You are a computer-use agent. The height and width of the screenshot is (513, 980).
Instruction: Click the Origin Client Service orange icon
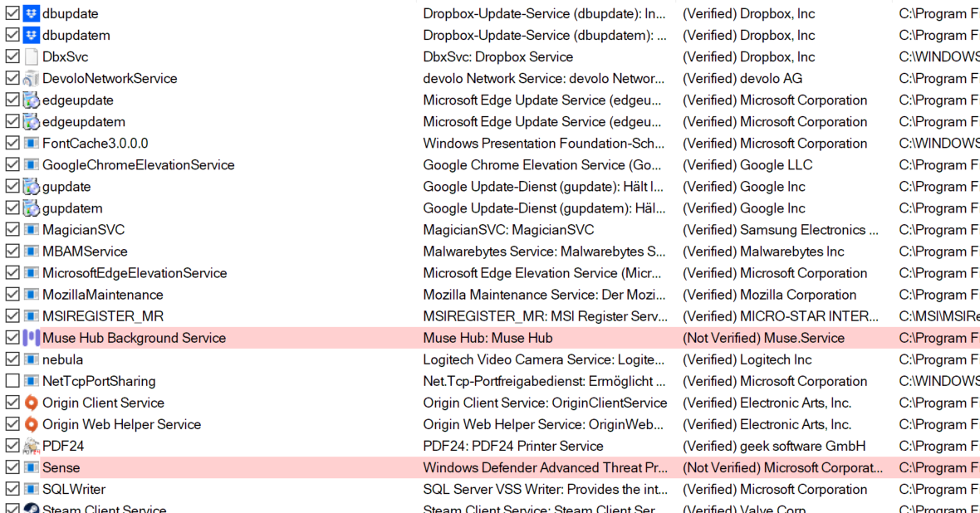click(x=32, y=403)
